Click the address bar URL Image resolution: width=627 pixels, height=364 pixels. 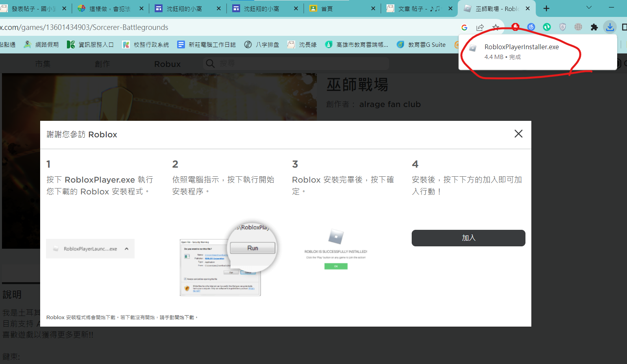[84, 27]
